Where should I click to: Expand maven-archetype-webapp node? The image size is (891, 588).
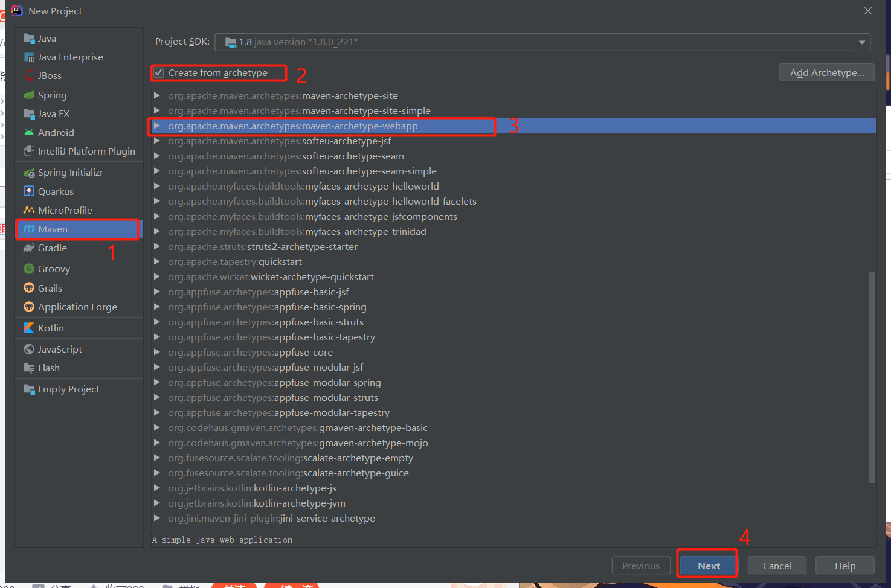click(x=157, y=126)
